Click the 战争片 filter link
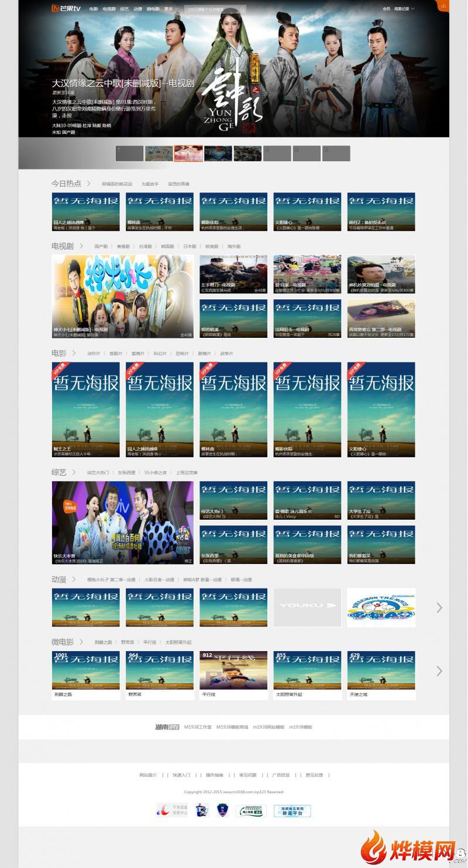Viewport: 468px width, 868px height. 226,354
